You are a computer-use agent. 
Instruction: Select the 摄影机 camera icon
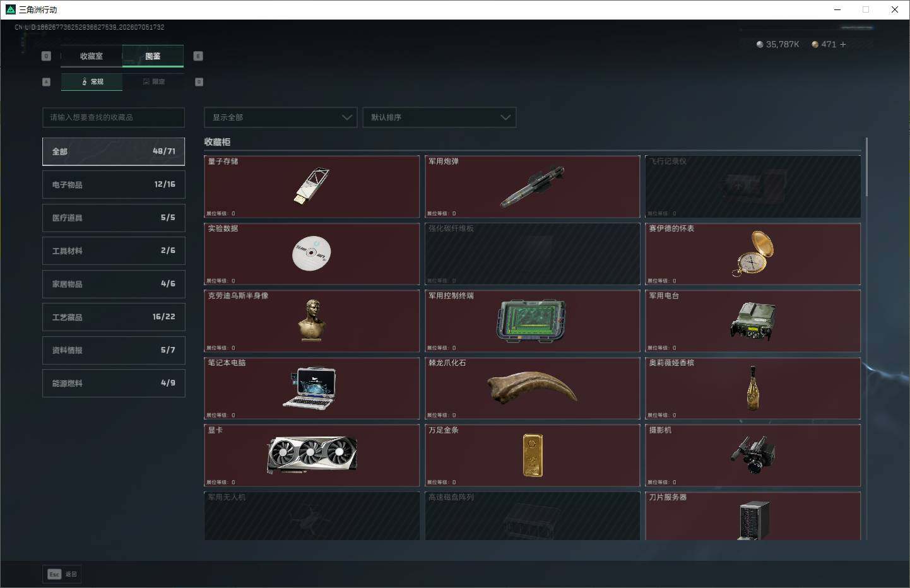[753, 455]
